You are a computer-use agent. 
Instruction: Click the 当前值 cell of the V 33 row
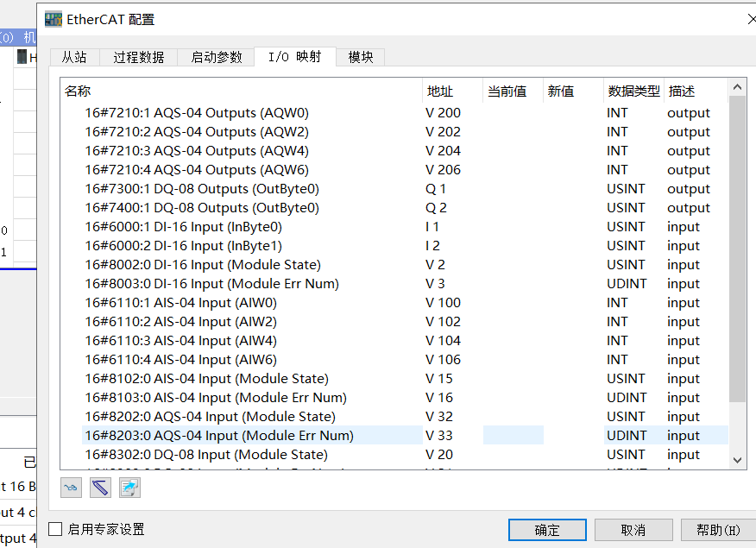pyautogui.click(x=513, y=435)
